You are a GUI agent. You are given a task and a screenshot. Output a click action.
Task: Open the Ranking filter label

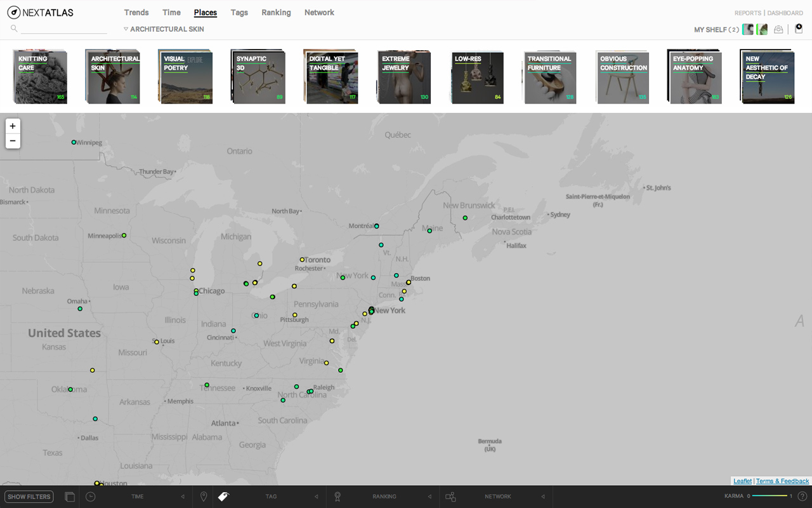pos(384,497)
